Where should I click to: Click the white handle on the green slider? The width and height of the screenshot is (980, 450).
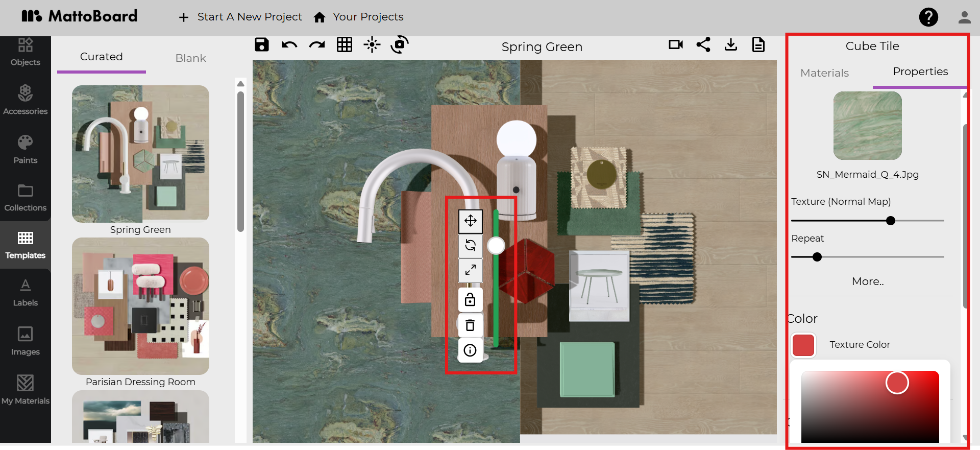click(496, 246)
